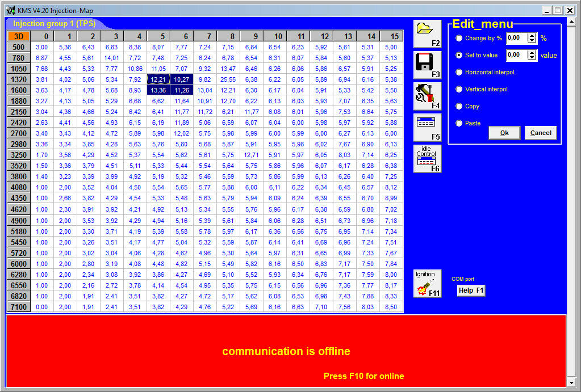
Task: Click cell value 12,71 in row 3250
Action: point(252,155)
